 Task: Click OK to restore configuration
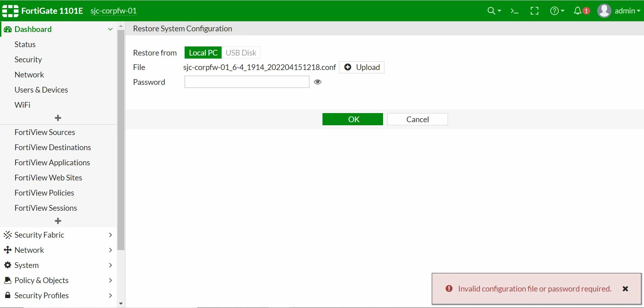pyautogui.click(x=352, y=119)
